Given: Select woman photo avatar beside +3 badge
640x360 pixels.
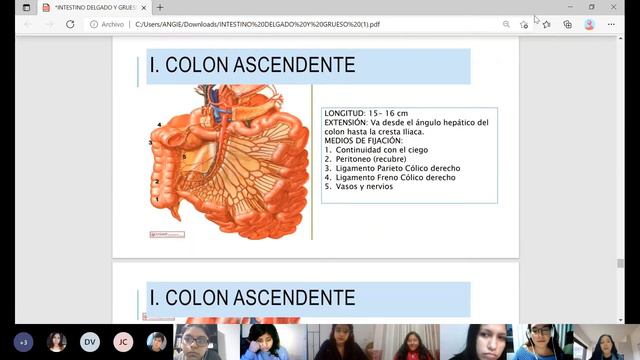Looking at the screenshot, I should [56, 342].
